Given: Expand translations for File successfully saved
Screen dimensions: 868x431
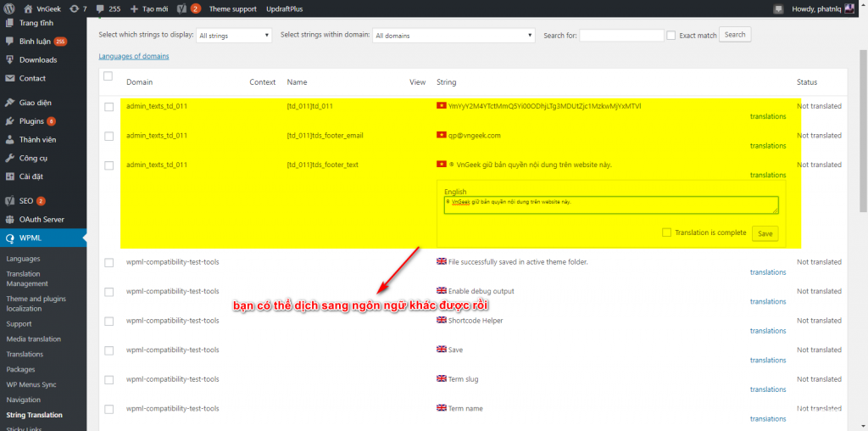Looking at the screenshot, I should 768,272.
